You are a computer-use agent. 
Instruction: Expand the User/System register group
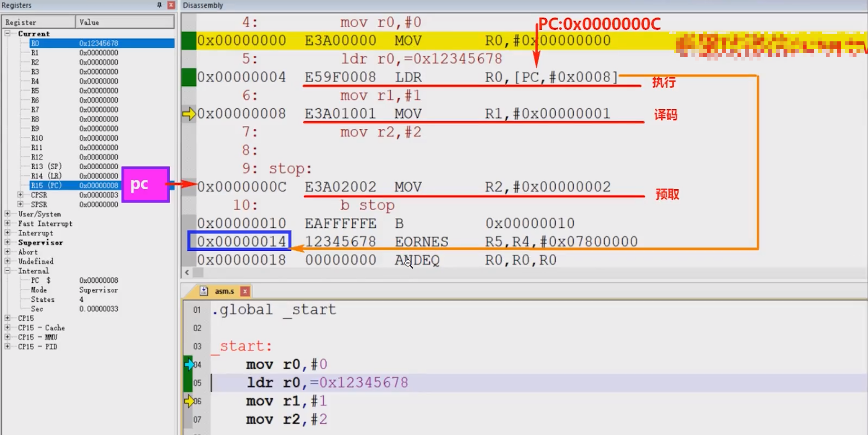coord(8,214)
